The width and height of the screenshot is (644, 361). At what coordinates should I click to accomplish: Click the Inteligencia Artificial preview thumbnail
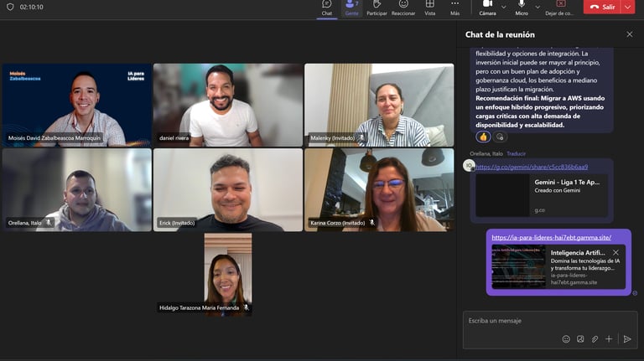(519, 266)
